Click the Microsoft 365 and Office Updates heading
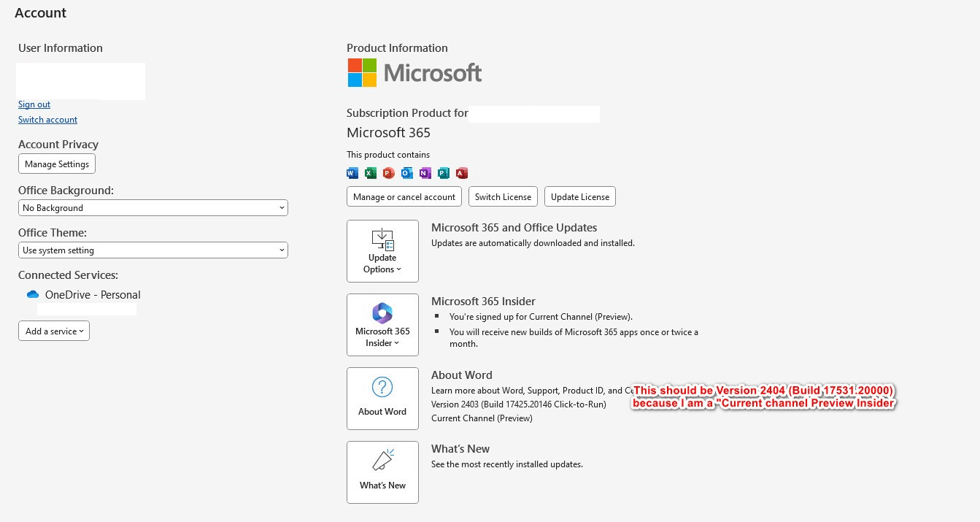 pyautogui.click(x=514, y=228)
